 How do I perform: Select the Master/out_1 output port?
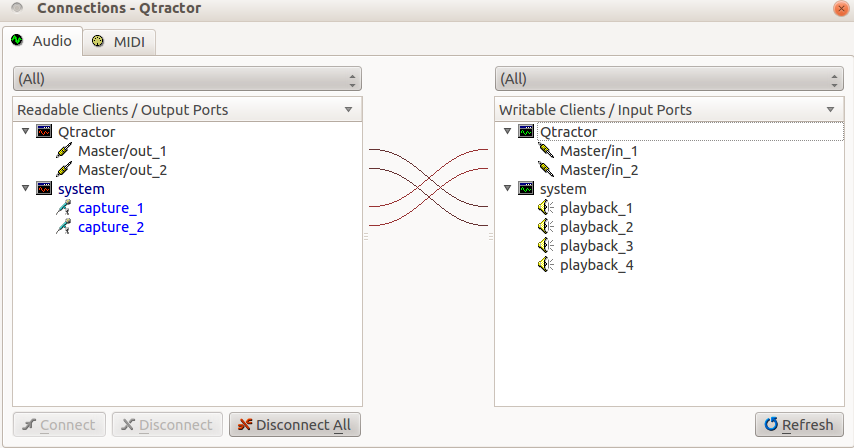[x=122, y=151]
